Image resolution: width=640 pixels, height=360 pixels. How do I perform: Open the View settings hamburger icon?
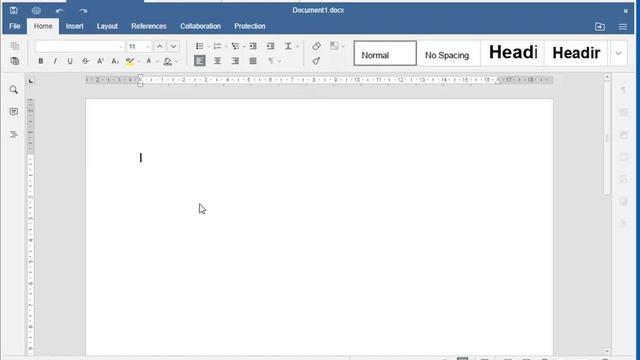(622, 27)
